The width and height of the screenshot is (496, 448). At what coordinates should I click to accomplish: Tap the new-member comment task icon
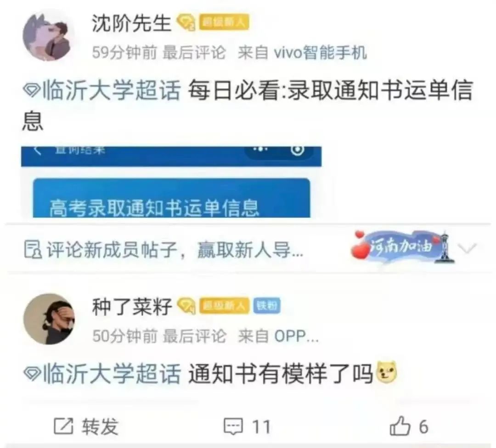coord(33,249)
